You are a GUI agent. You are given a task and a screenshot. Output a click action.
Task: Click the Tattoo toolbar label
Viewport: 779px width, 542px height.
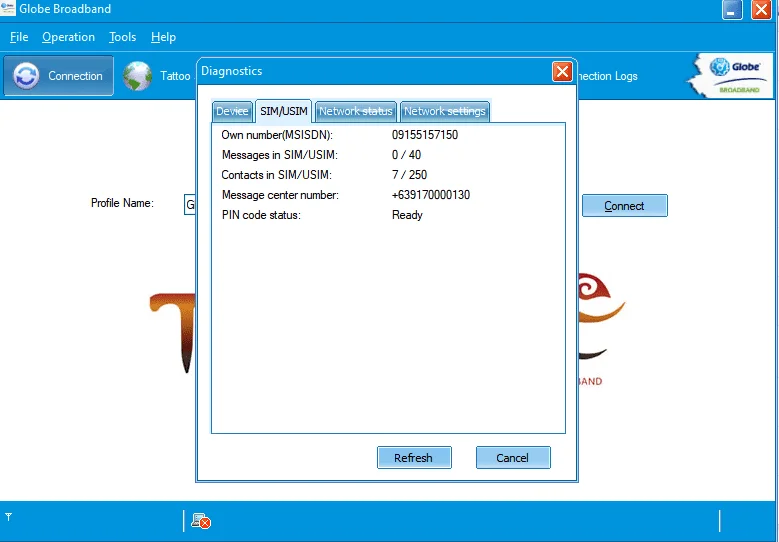[x=175, y=76]
